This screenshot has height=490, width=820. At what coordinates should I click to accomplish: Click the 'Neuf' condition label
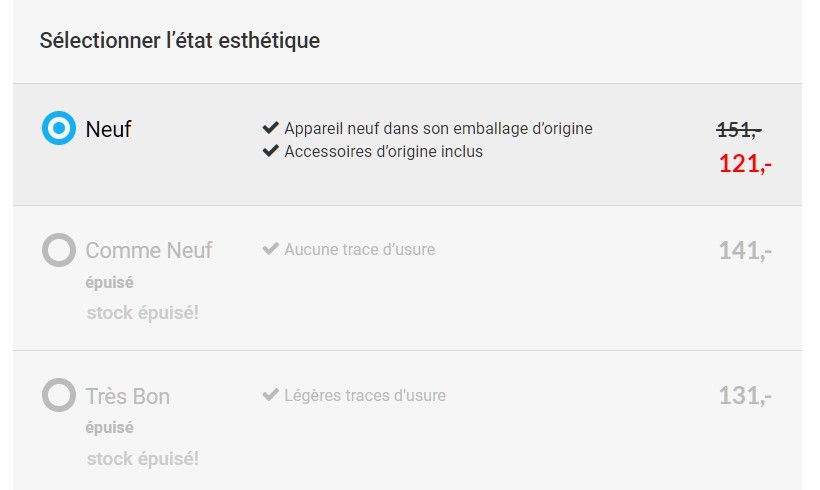point(108,129)
